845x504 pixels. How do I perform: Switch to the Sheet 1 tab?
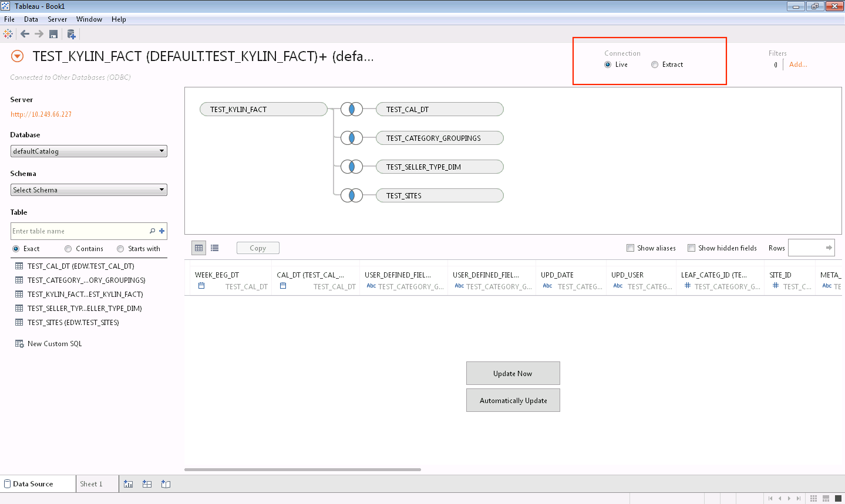coord(91,484)
